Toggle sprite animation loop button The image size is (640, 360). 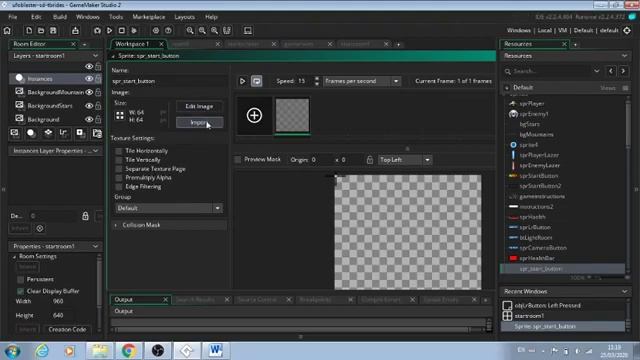pos(256,81)
